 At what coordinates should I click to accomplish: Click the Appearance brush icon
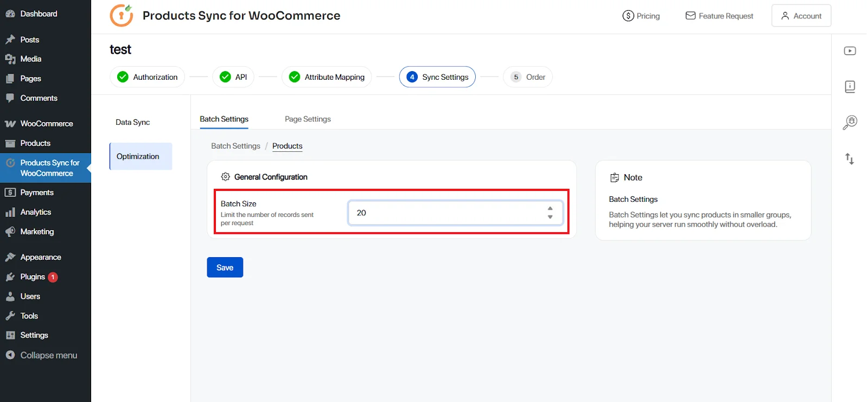point(10,257)
